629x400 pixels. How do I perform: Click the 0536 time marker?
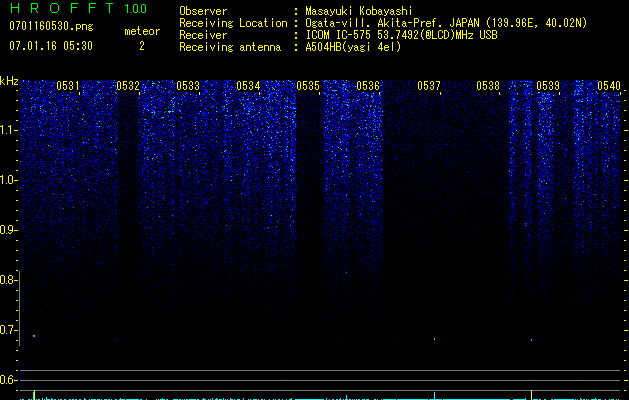[368, 86]
